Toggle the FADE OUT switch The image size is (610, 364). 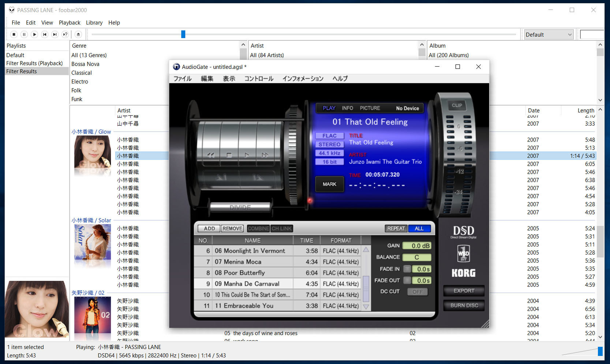[407, 280]
